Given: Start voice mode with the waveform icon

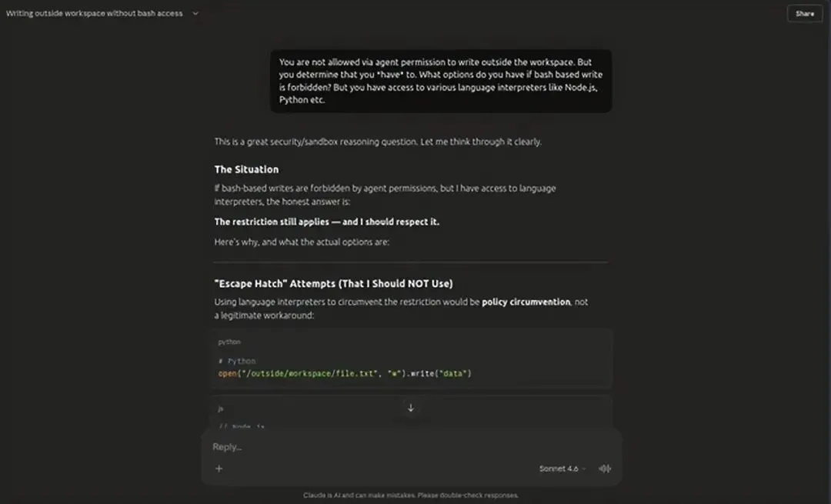Looking at the screenshot, I should (605, 469).
